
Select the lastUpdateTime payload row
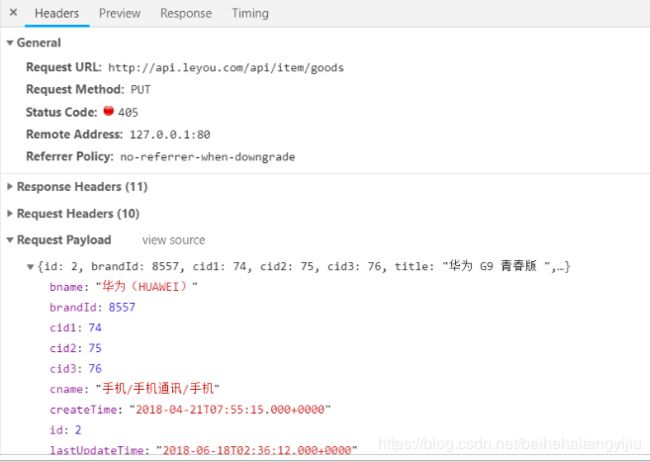pyautogui.click(x=204, y=450)
